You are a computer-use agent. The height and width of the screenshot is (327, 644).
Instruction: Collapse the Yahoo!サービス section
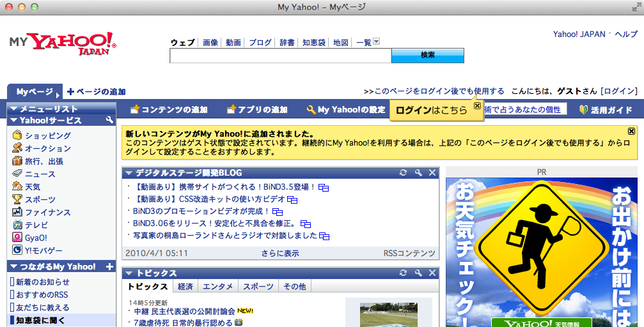tap(13, 120)
